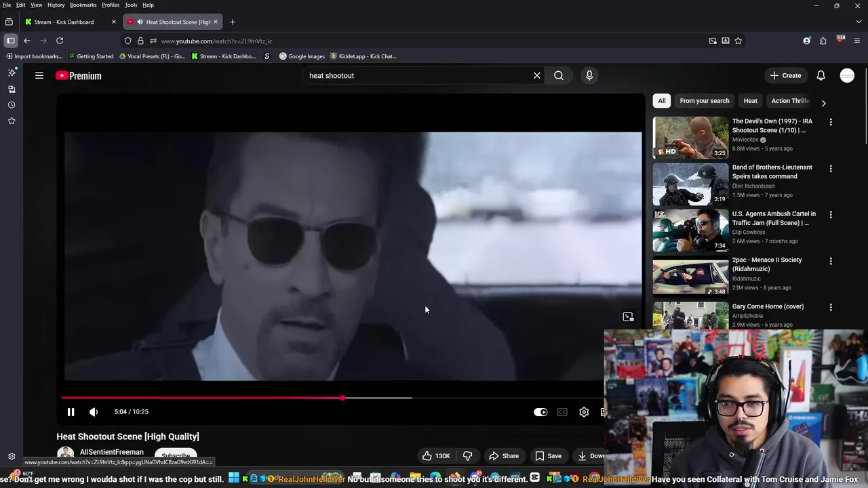Open the File menu
Image resolution: width=868 pixels, height=488 pixels.
tap(7, 5)
